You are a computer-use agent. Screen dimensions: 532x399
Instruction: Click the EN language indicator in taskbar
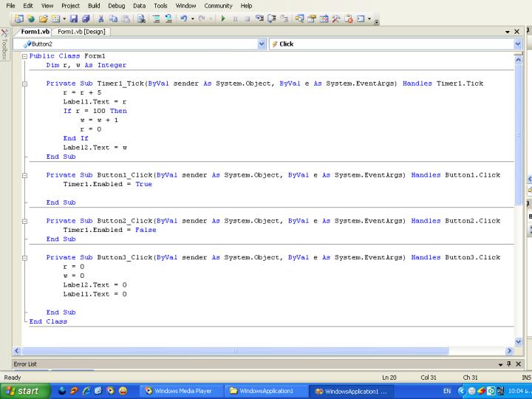[447, 391]
